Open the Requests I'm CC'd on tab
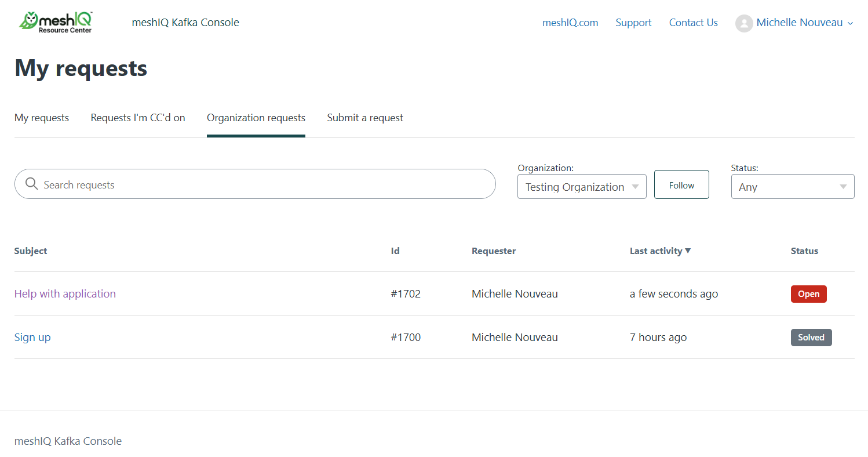The image size is (868, 457). click(138, 118)
